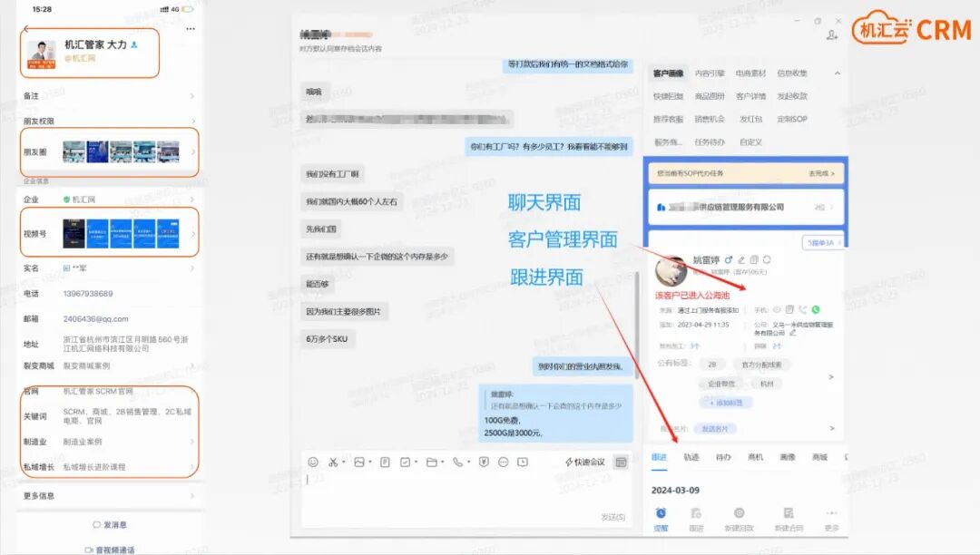Image resolution: width=980 pixels, height=555 pixels.
Task: Open more chat tools via the ellipsis icon
Action: click(x=503, y=462)
